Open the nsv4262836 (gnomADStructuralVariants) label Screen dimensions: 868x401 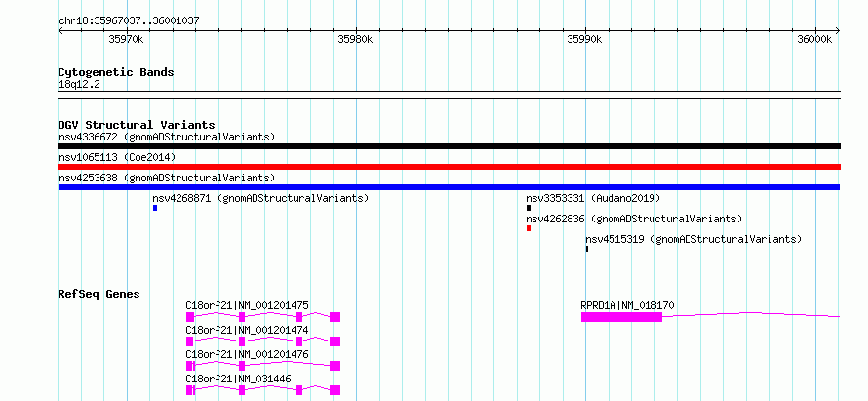point(634,219)
